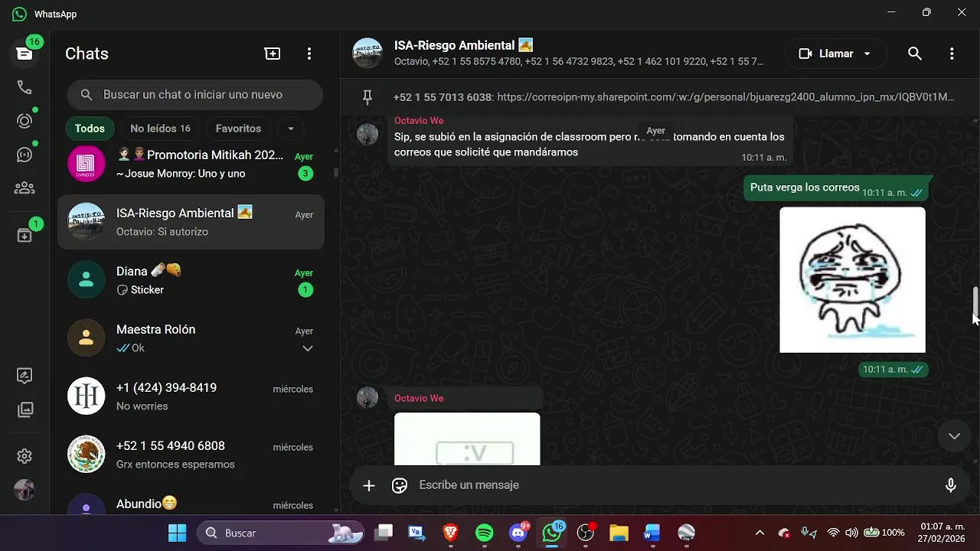Open the Llamar call options dropdown

pos(867,54)
